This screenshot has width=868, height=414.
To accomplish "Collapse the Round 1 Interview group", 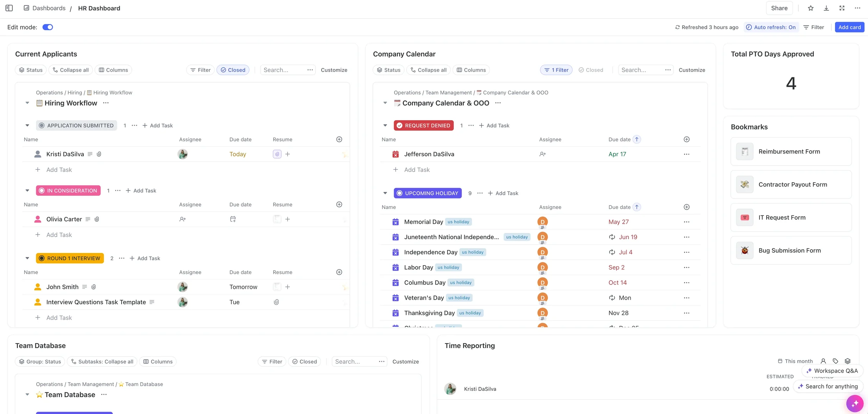I will click(x=27, y=259).
